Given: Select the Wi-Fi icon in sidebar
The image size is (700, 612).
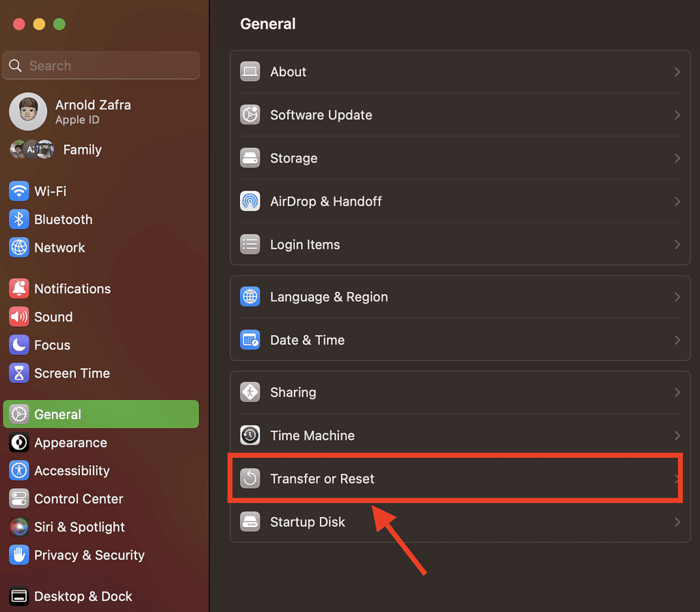Looking at the screenshot, I should click(18, 191).
